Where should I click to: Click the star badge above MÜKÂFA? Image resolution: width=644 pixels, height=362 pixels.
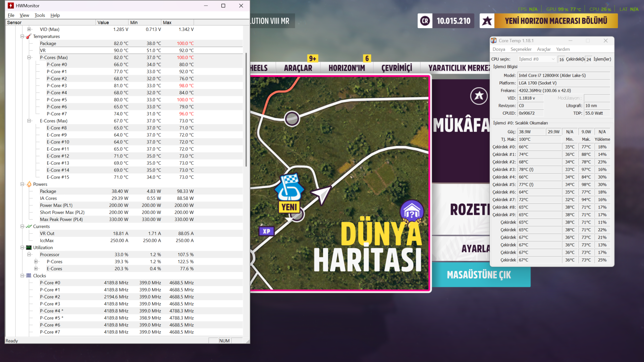point(479,96)
